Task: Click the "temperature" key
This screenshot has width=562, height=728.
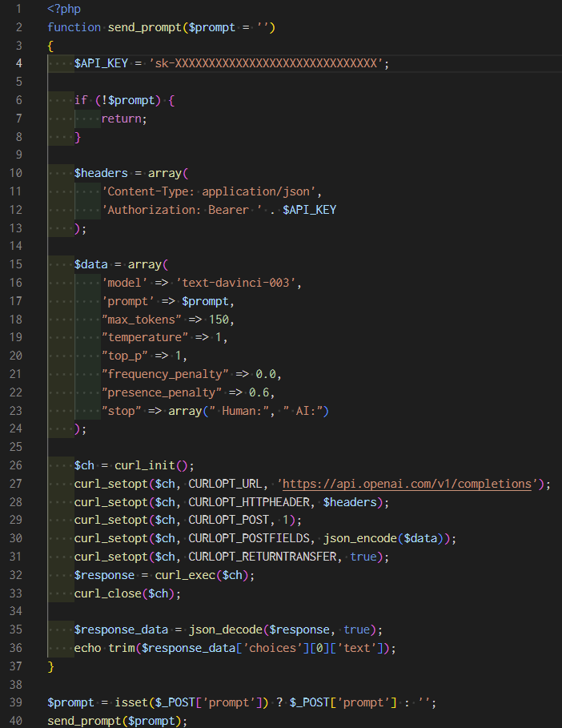Action: [144, 337]
